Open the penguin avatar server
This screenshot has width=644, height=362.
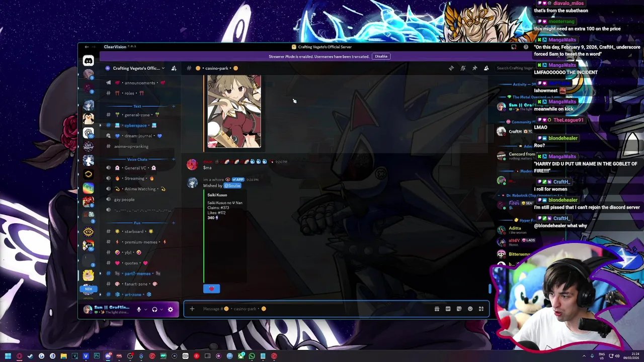point(89,119)
